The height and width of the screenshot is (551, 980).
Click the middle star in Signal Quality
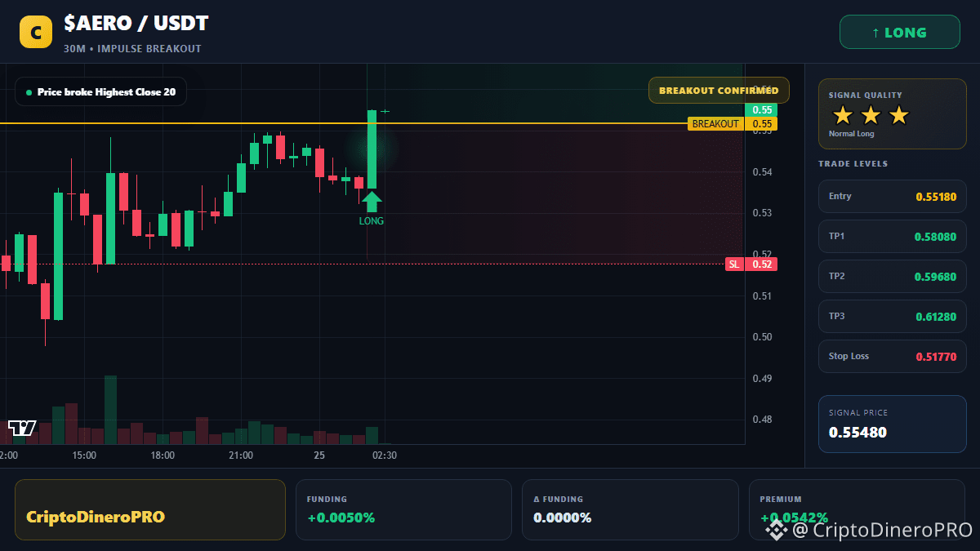tap(871, 115)
